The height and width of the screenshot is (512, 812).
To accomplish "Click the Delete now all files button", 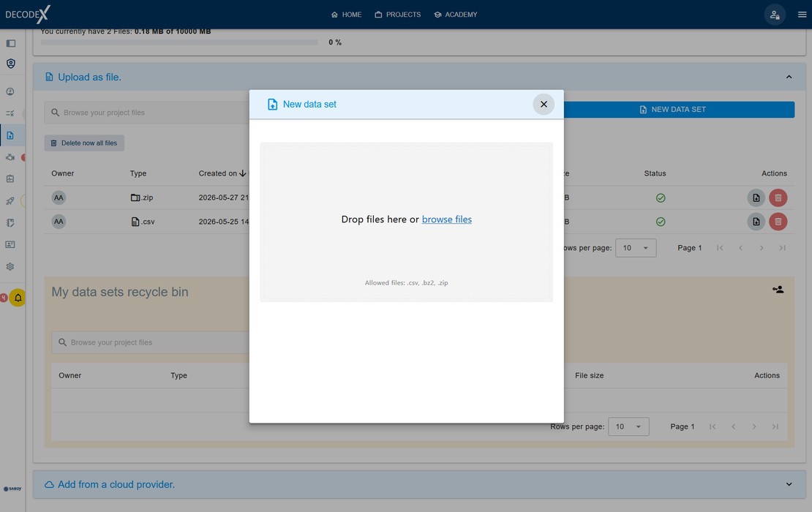I will coord(84,143).
